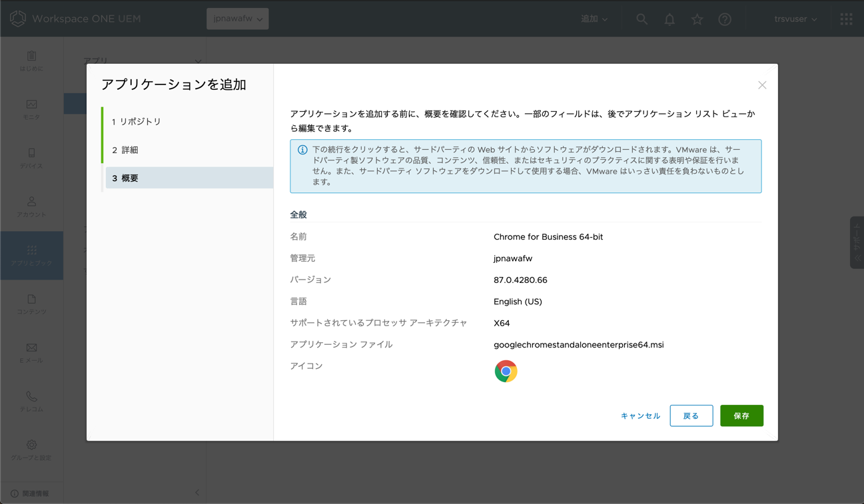Screen dimensions: 864x504
Task: Open the 追加 dropdown menu
Action: [x=594, y=19]
